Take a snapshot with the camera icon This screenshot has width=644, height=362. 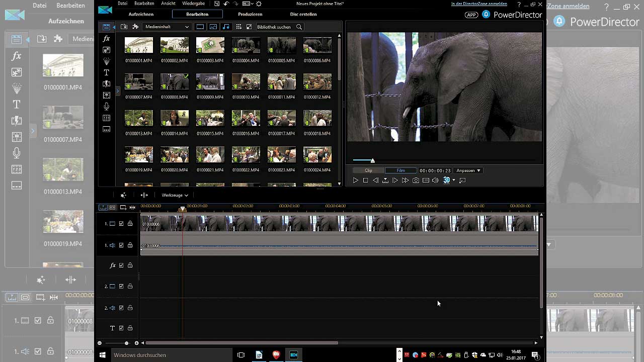[416, 180]
